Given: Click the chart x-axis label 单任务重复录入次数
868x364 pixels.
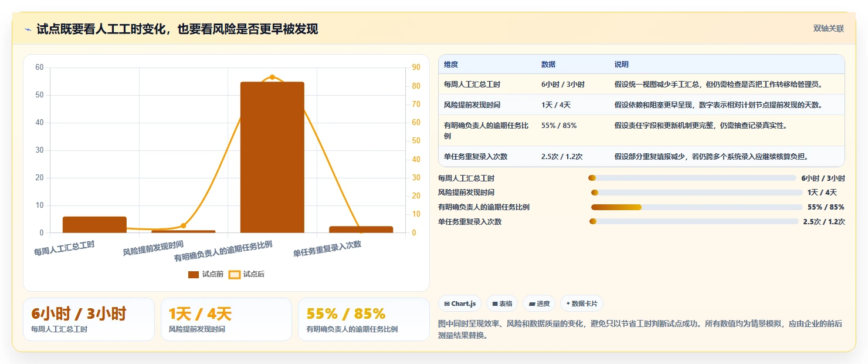Looking at the screenshot, I should pos(327,249).
